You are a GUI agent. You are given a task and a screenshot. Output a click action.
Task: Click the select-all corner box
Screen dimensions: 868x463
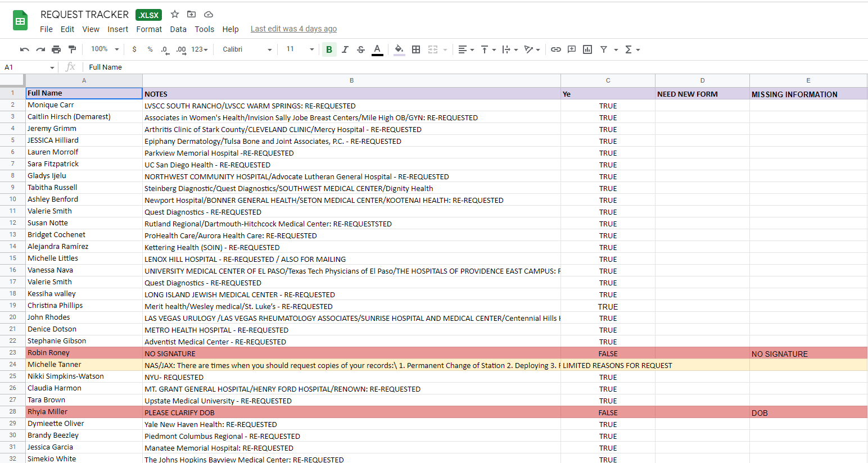pos(12,81)
